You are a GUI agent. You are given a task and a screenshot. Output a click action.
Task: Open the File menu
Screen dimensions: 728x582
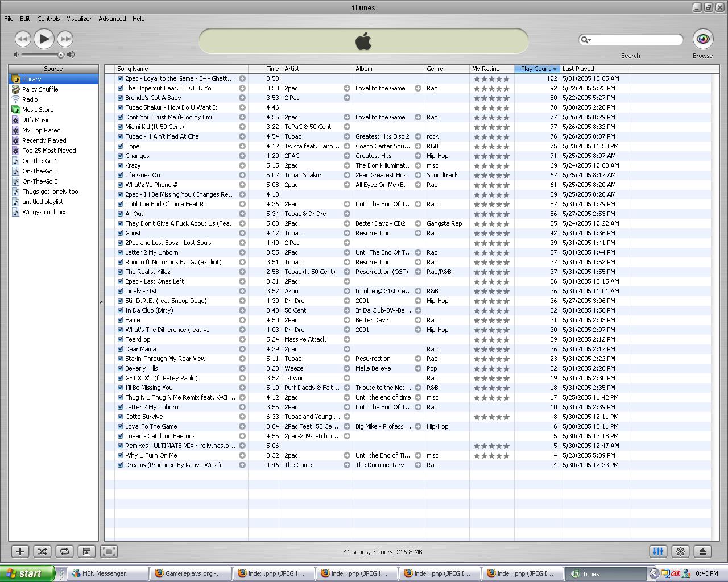click(x=9, y=19)
